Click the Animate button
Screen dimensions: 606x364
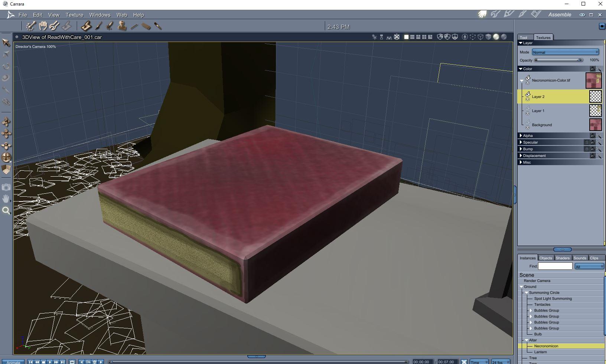click(x=13, y=362)
